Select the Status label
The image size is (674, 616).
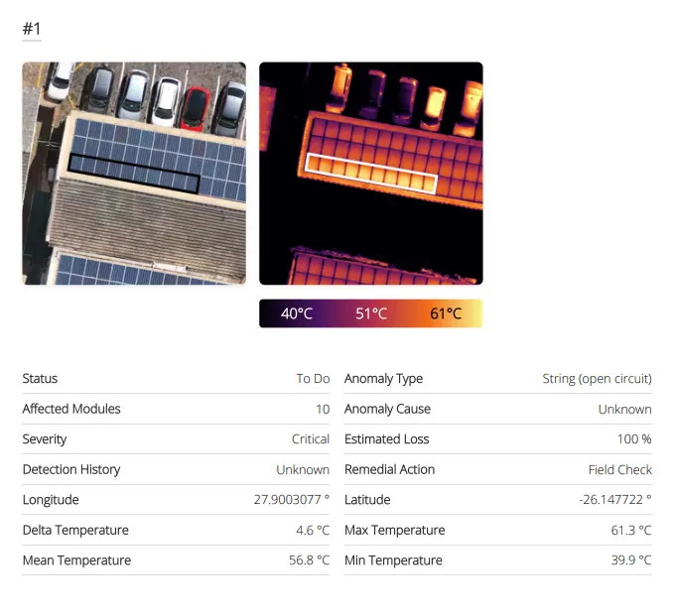[x=40, y=379]
